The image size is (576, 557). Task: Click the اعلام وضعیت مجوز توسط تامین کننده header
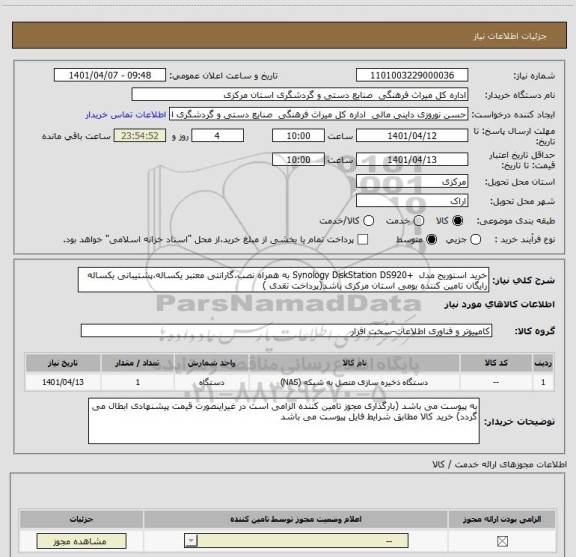click(296, 519)
